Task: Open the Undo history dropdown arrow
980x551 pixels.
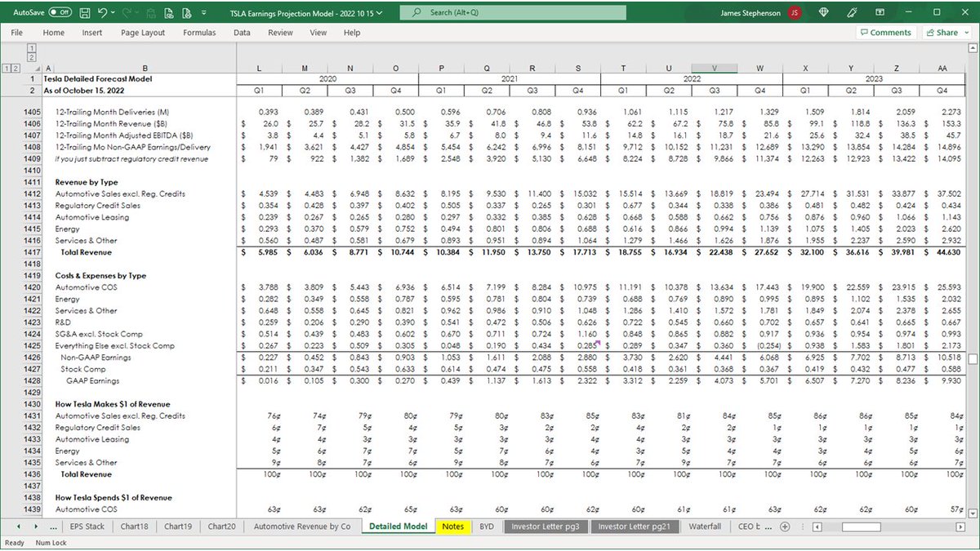Action: click(113, 13)
